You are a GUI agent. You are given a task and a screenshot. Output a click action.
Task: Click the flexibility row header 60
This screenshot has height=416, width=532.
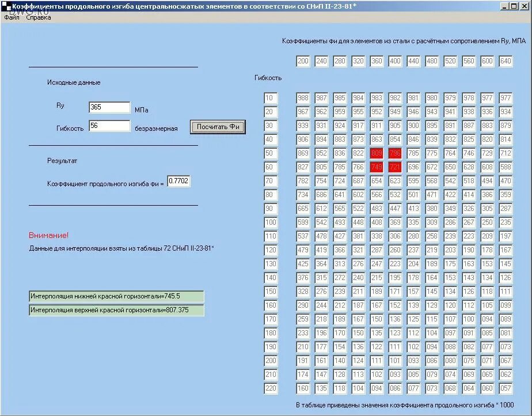click(271, 167)
